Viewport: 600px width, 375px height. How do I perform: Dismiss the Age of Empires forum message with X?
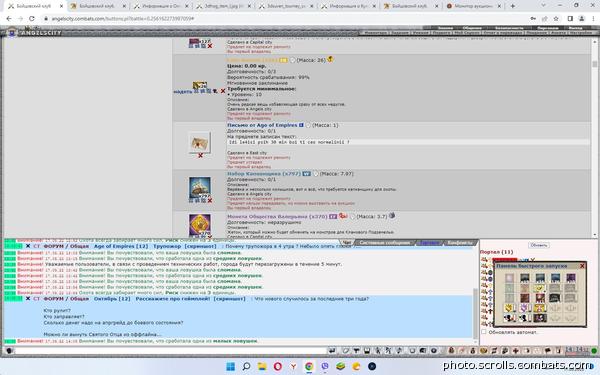pos(28,246)
